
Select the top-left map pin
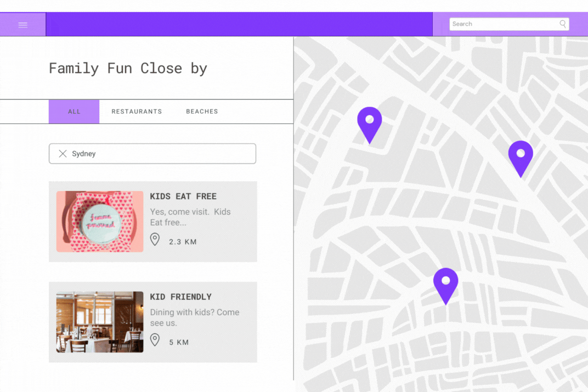pyautogui.click(x=369, y=125)
